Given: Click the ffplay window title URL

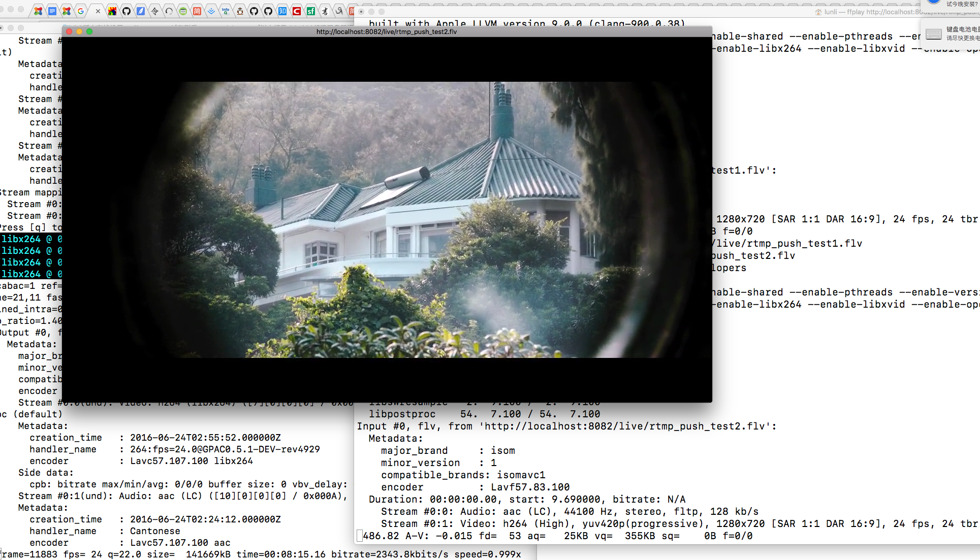Looking at the screenshot, I should (387, 31).
